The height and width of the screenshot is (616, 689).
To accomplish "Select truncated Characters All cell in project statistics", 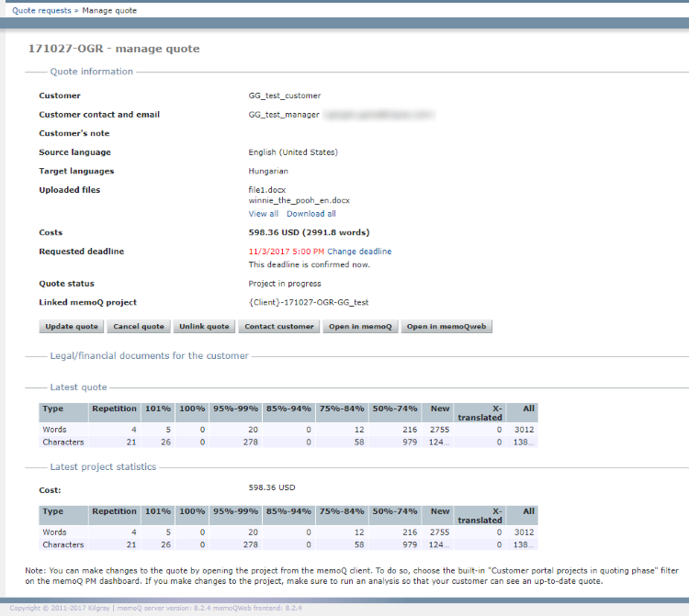I will point(523,544).
